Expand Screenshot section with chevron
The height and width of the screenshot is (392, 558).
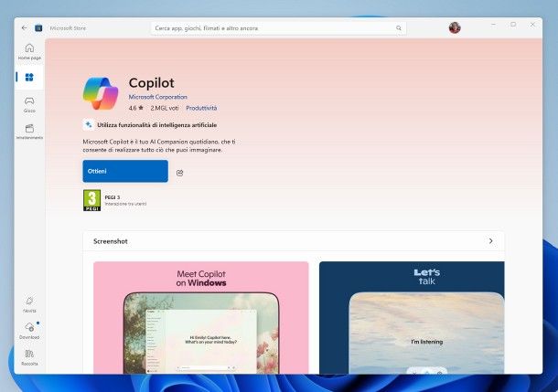pos(490,241)
